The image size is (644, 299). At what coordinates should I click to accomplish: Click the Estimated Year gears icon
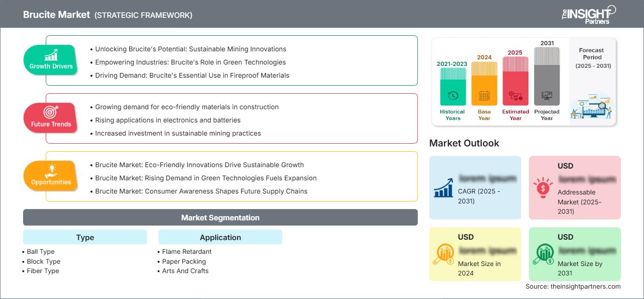coord(515,96)
